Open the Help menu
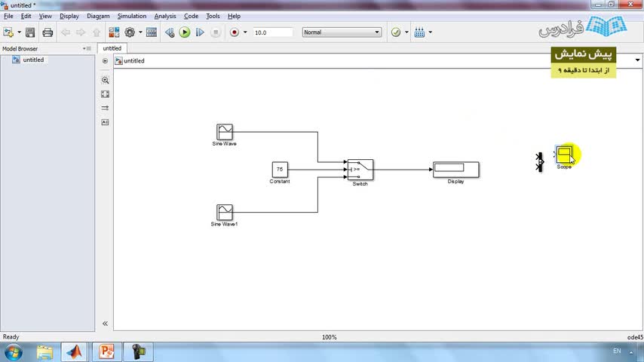The image size is (644, 362). (234, 16)
